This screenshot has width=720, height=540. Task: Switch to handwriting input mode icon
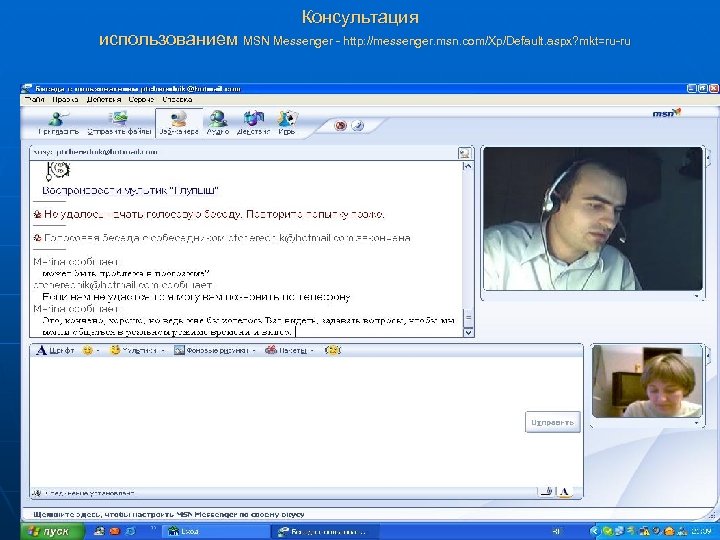click(546, 492)
